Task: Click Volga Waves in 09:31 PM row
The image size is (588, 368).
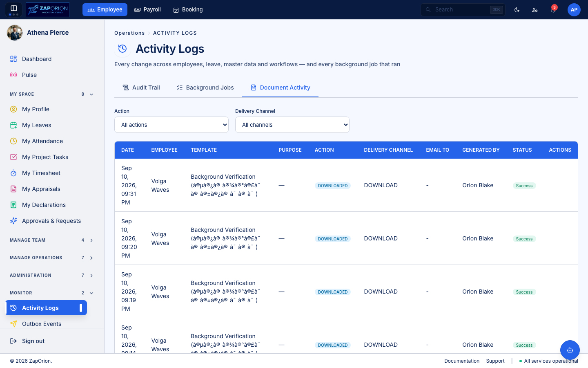Action: pos(160,186)
